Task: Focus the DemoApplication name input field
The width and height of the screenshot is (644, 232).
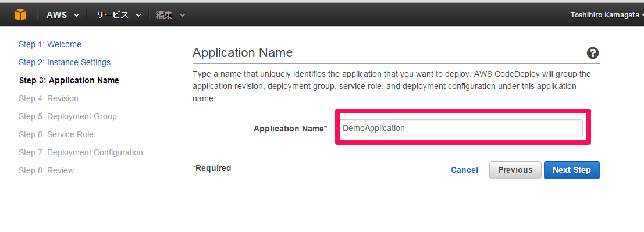Action: (x=460, y=128)
